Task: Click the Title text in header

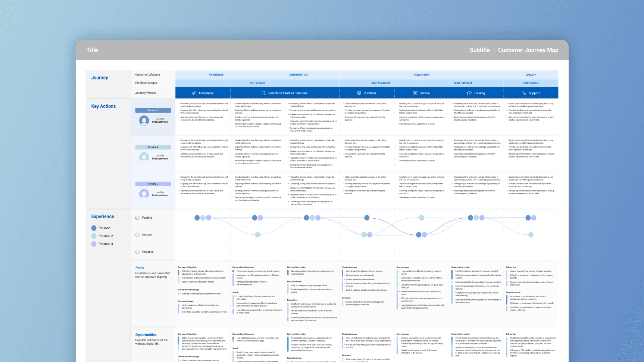Action: pyautogui.click(x=92, y=50)
